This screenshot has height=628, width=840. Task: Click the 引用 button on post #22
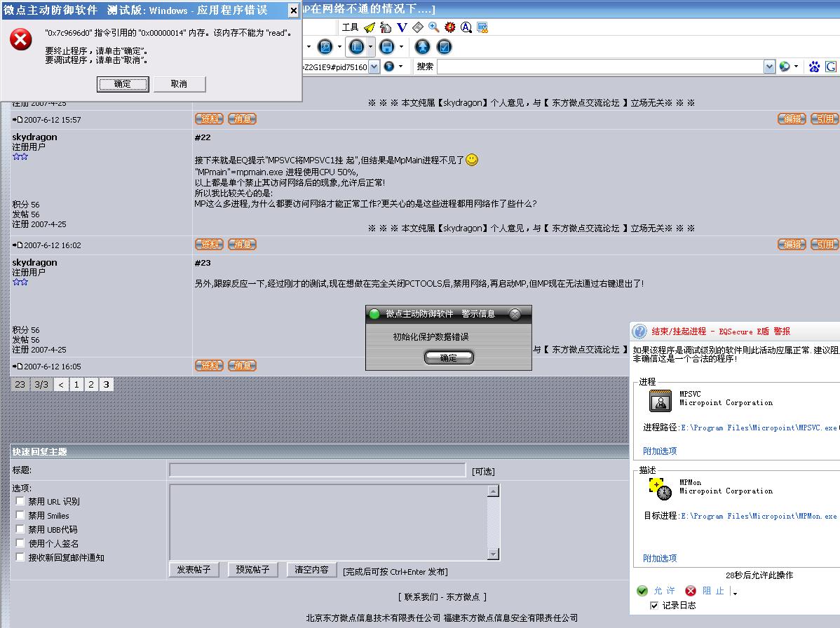(825, 244)
